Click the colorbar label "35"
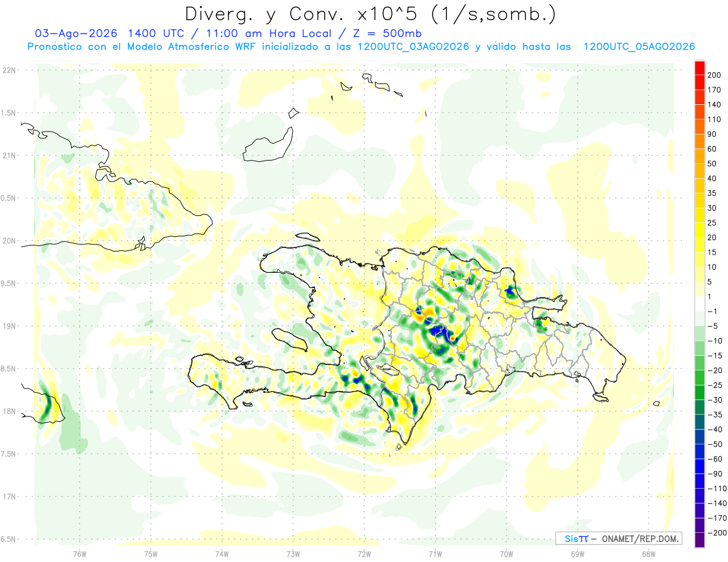Image resolution: width=728 pixels, height=562 pixels. (712, 193)
